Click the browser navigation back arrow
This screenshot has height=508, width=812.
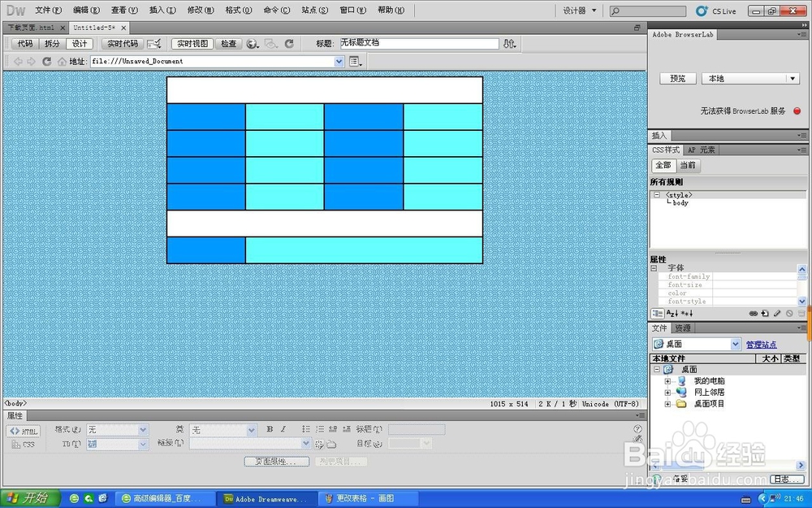(x=18, y=62)
